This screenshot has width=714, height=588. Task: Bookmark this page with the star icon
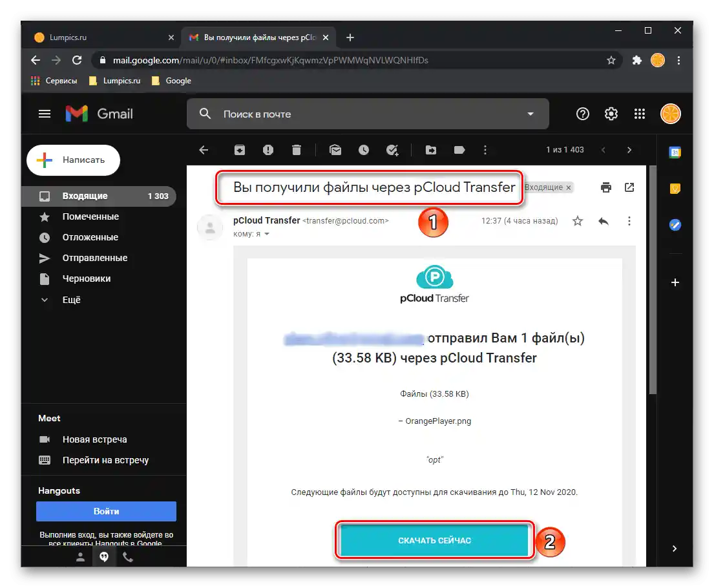pos(611,60)
